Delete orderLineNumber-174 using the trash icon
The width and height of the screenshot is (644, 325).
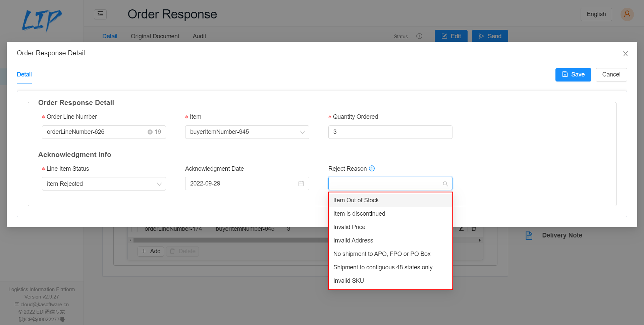point(474,228)
